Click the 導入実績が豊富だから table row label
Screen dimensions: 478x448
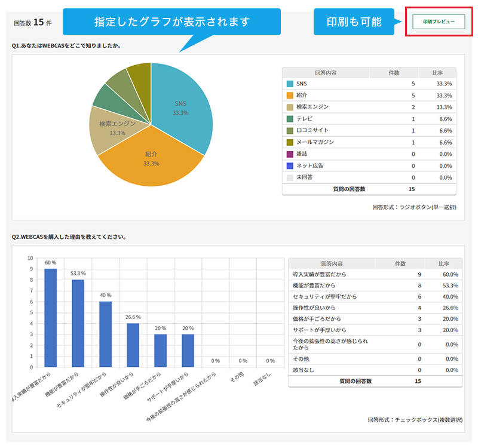click(x=320, y=274)
